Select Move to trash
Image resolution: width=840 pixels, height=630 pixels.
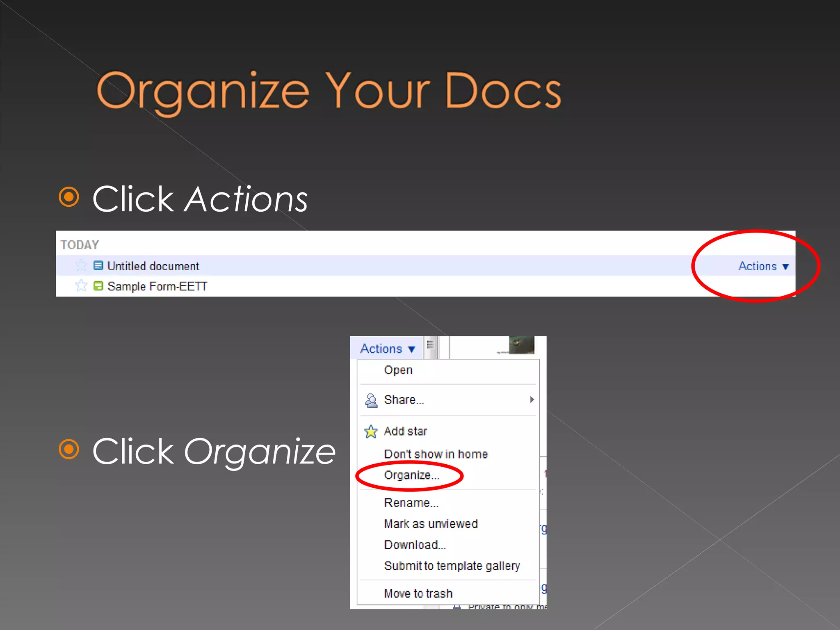pos(418,593)
